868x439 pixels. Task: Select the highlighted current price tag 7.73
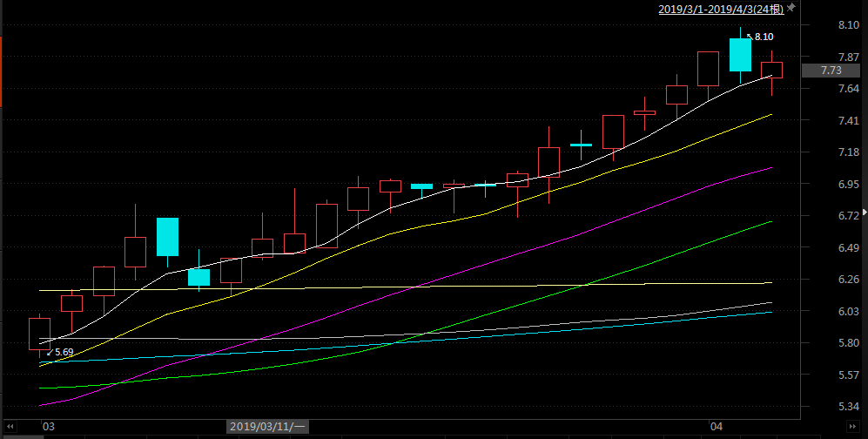831,71
